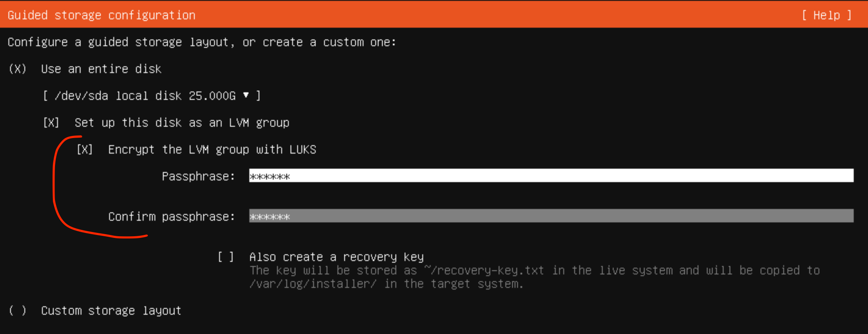Disable the LUKS encryption checkbox
The image size is (868, 334).
tap(85, 149)
